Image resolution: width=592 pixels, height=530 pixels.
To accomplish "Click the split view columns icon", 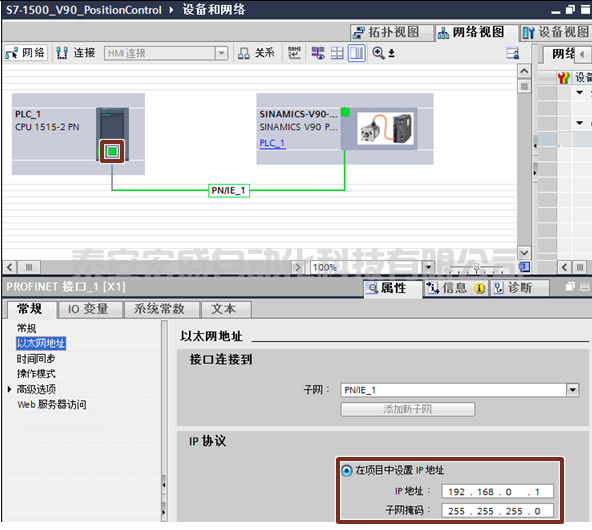I will pyautogui.click(x=356, y=53).
